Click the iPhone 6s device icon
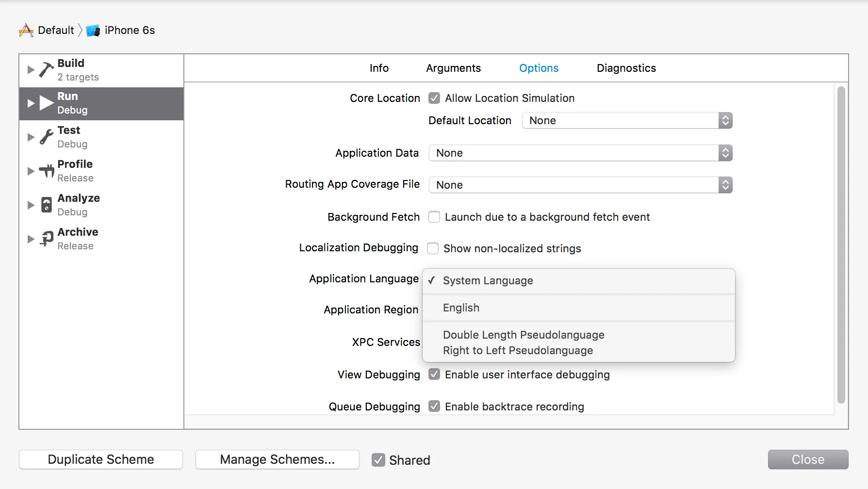868x489 pixels. point(93,31)
